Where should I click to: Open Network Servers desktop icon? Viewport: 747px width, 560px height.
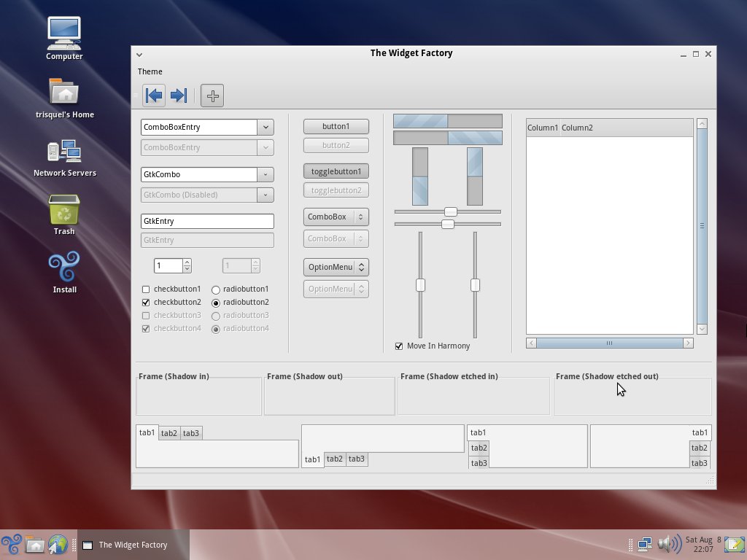(64, 152)
